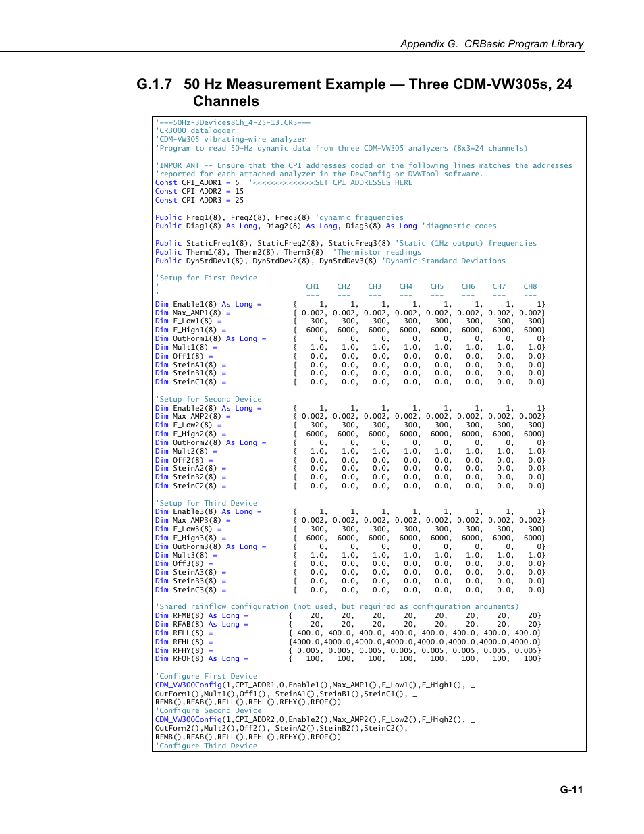644x834 pixels.
Task: Click the line 'Dim F_High2(8) ='
Action: click(x=350, y=434)
